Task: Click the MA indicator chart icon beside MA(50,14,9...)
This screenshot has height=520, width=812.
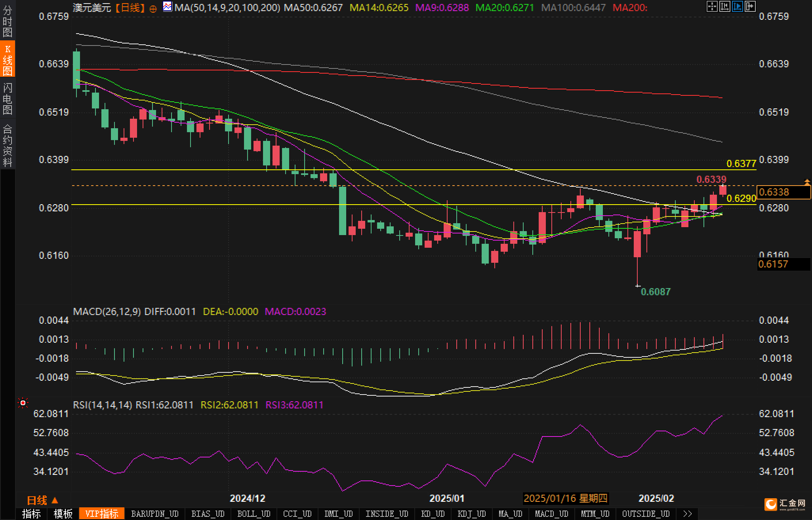Action: (x=168, y=7)
